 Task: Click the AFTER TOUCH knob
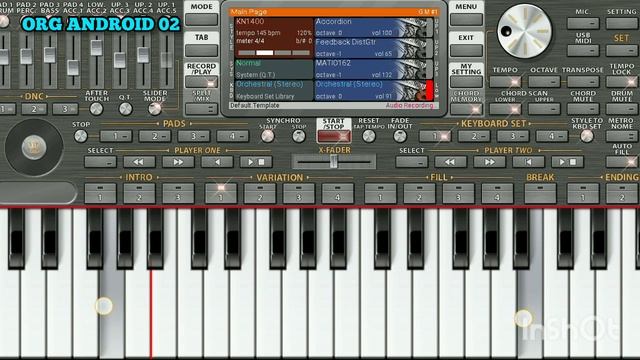(x=96, y=109)
